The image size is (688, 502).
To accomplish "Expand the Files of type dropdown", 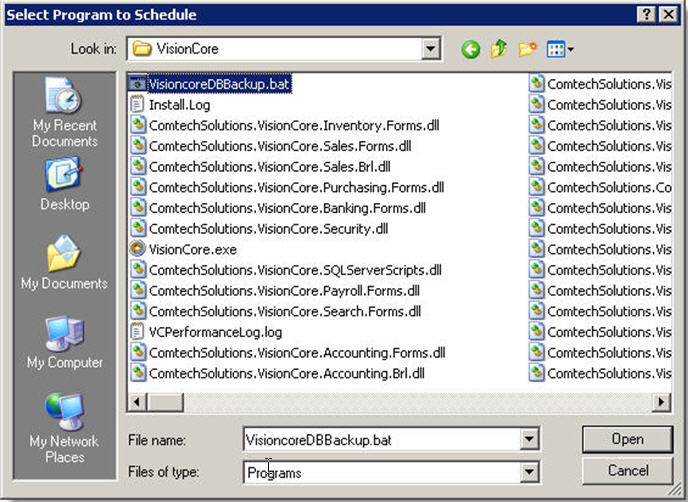I will point(529,472).
